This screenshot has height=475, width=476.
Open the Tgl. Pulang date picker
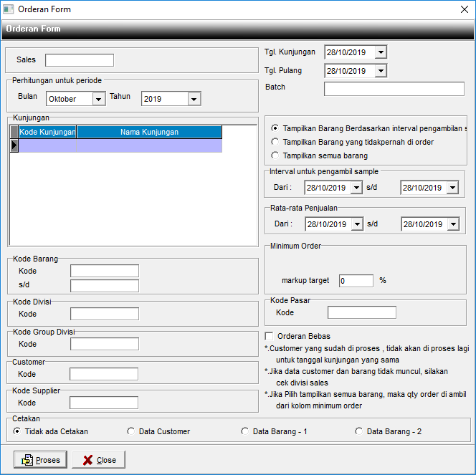[380, 71]
